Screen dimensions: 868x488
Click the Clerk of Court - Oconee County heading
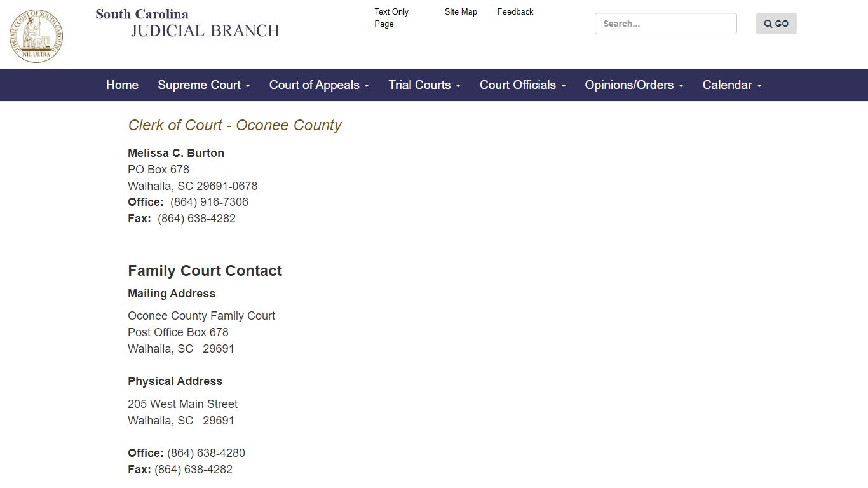click(234, 125)
